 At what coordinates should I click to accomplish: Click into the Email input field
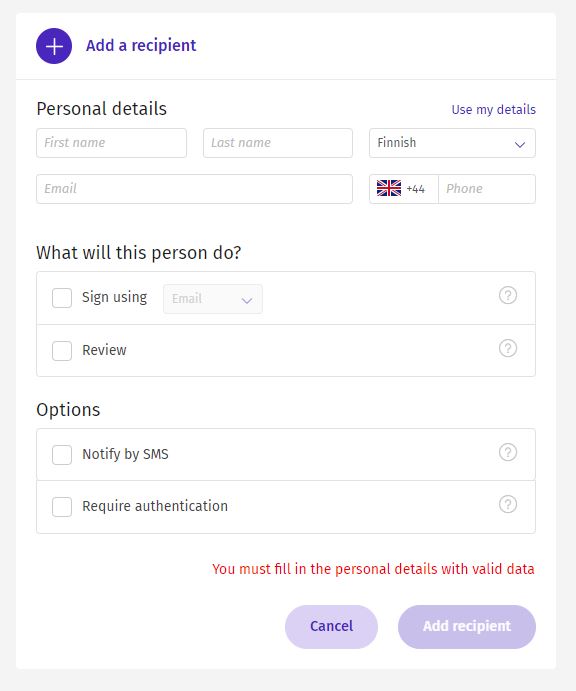click(x=194, y=189)
